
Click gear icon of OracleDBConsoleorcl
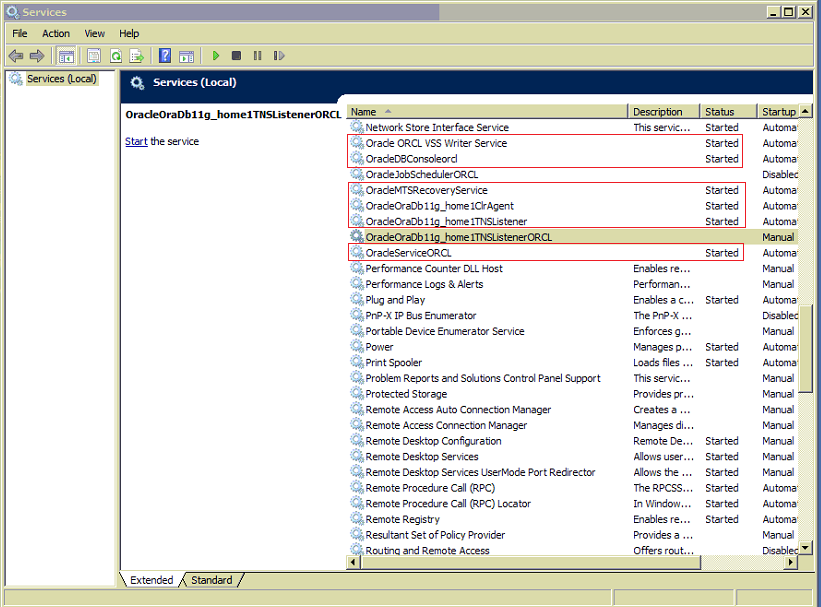[357, 158]
